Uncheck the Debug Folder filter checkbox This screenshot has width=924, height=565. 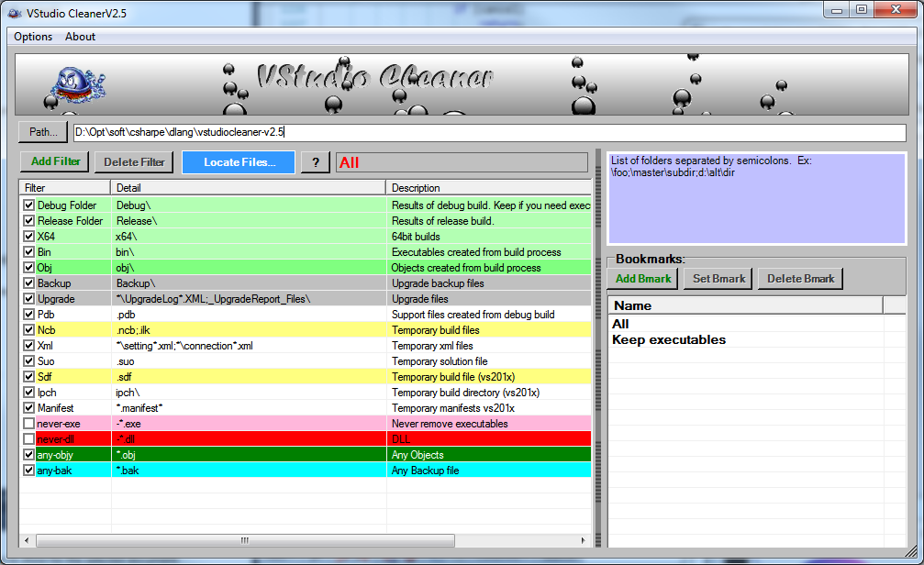[x=28, y=205]
